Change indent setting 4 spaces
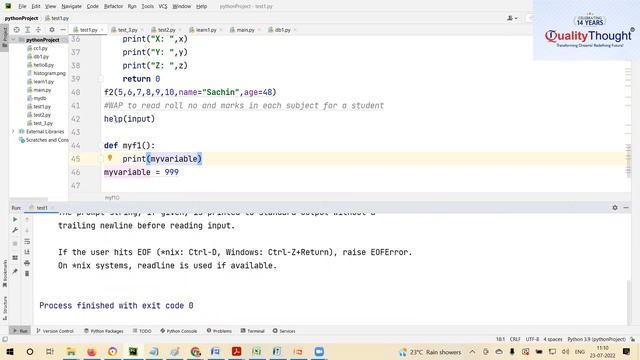The width and height of the screenshot is (640, 360). click(x=553, y=340)
